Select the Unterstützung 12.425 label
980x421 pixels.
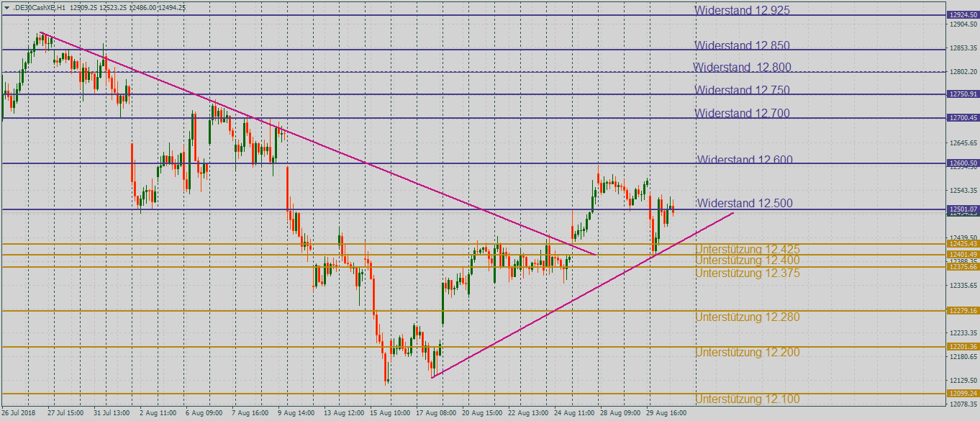point(748,249)
